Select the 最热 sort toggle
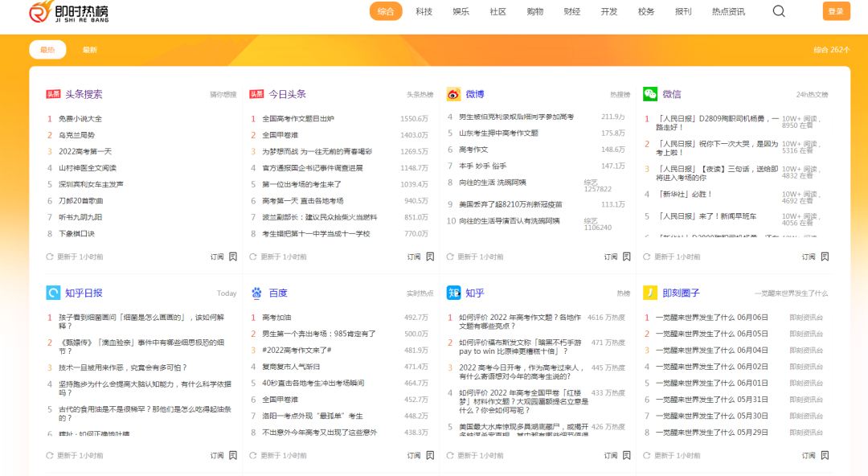The image size is (868, 476). pyautogui.click(x=47, y=50)
